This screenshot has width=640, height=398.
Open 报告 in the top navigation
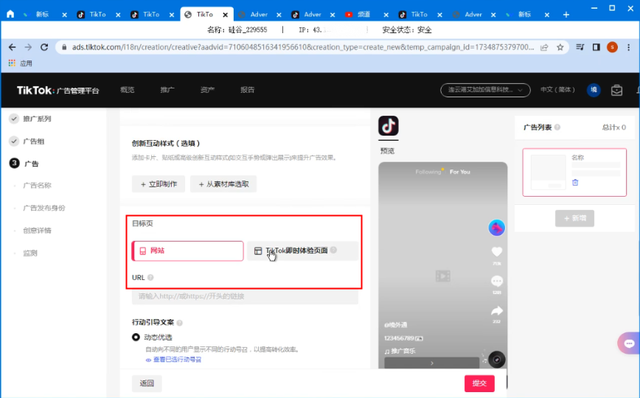[247, 90]
